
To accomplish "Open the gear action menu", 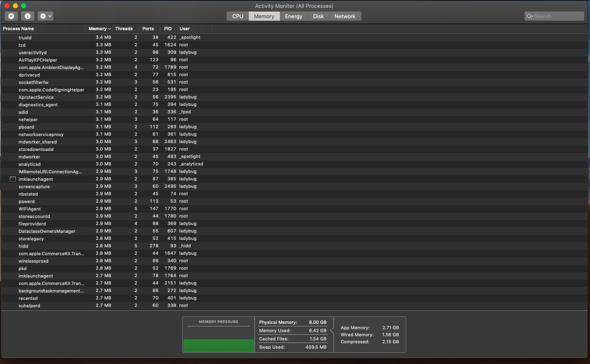I will (46, 16).
